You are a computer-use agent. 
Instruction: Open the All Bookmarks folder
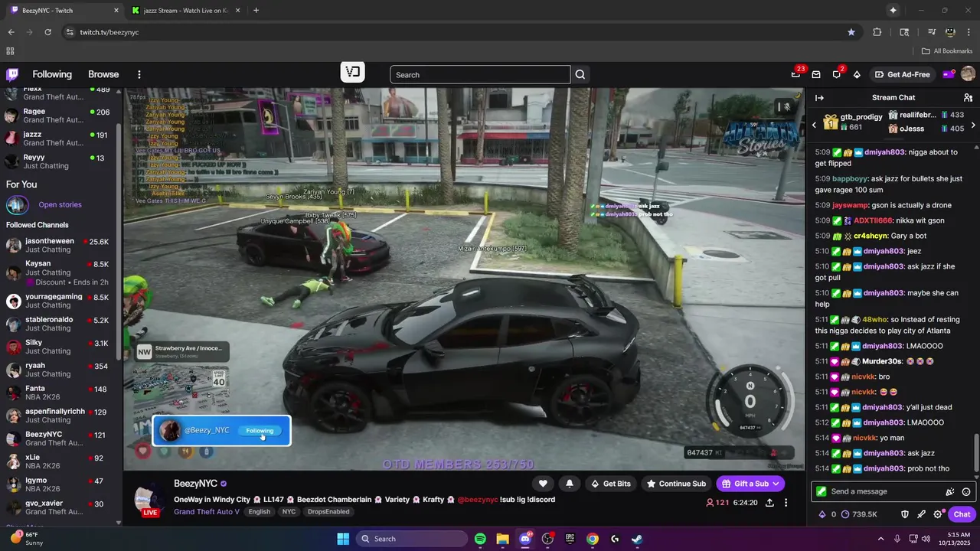point(947,51)
